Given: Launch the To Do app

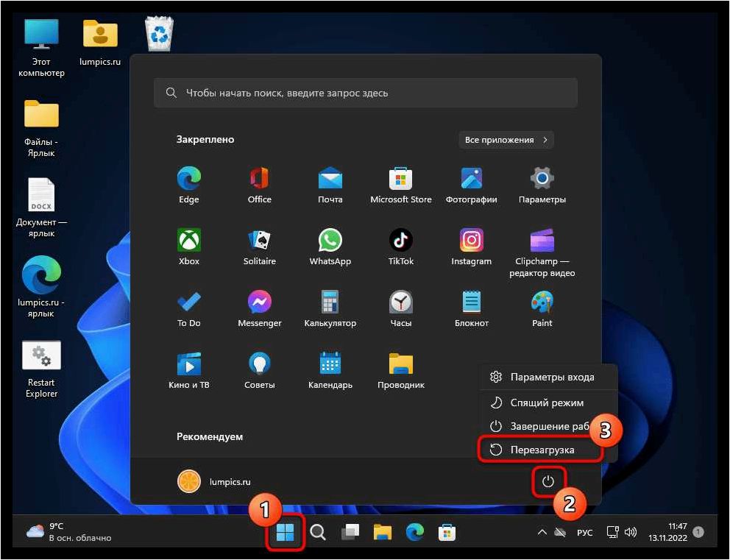Looking at the screenshot, I should 188,308.
